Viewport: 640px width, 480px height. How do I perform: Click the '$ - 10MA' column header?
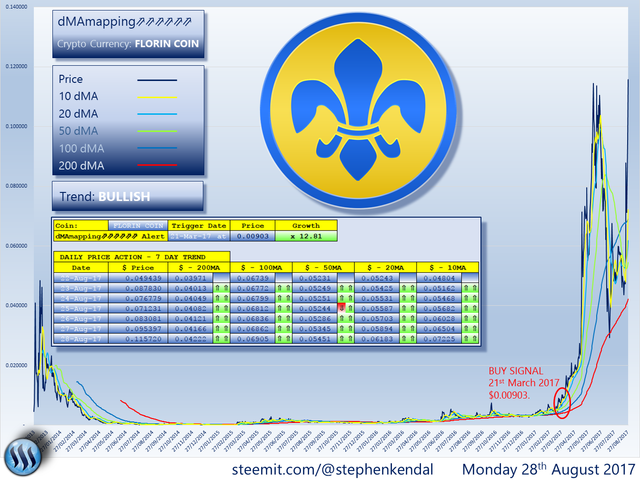coord(447,268)
